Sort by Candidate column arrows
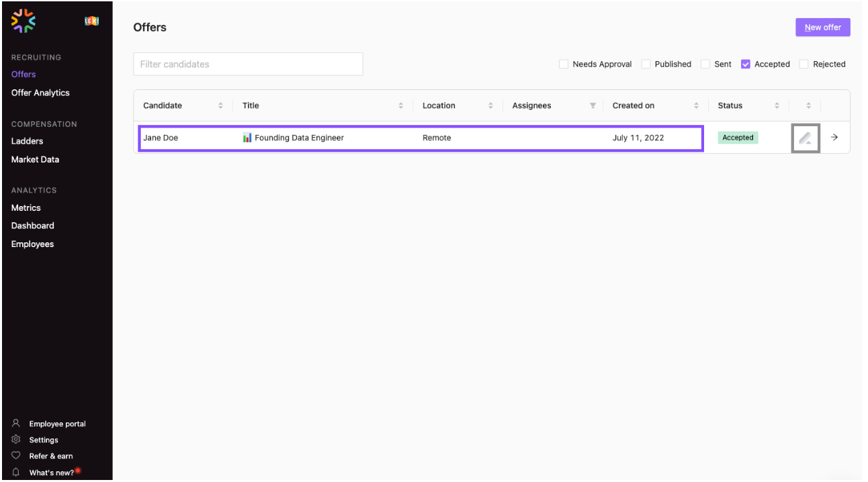Viewport: 868px width, 482px height. click(220, 105)
